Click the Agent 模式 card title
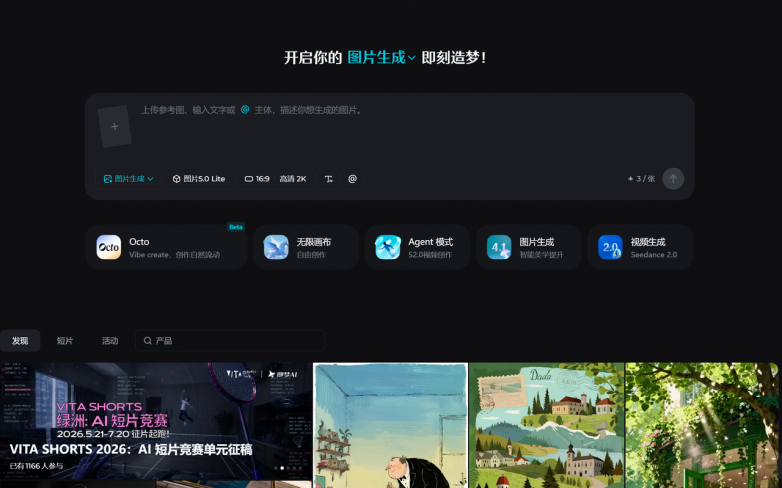This screenshot has width=782, height=488. coord(430,242)
